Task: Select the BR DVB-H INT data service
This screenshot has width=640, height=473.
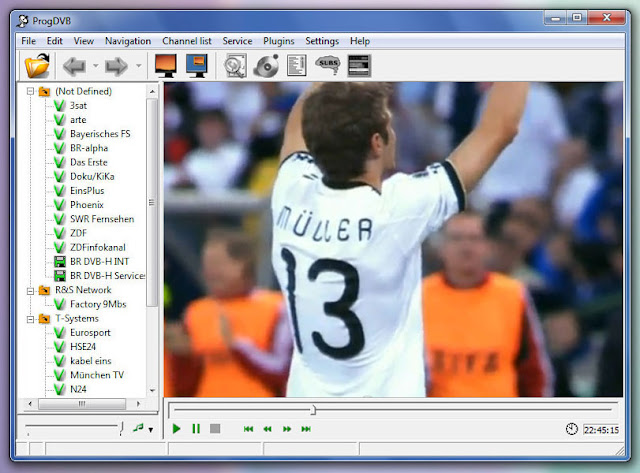Action: [99, 262]
